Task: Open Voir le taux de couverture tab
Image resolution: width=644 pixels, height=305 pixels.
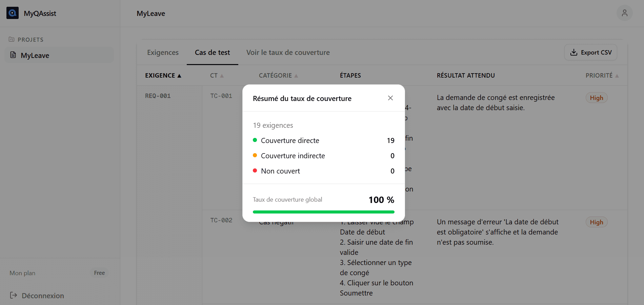Action: (288, 53)
